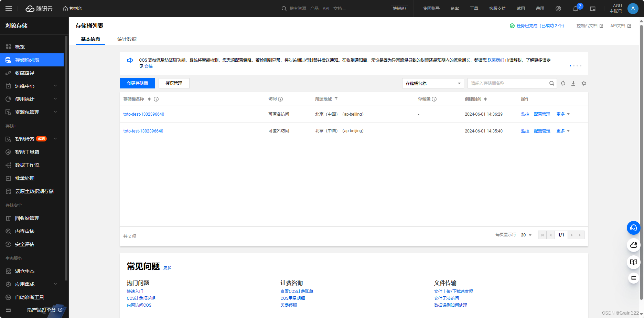Click the 授权管理 button
The width and height of the screenshot is (644, 318).
[x=174, y=83]
